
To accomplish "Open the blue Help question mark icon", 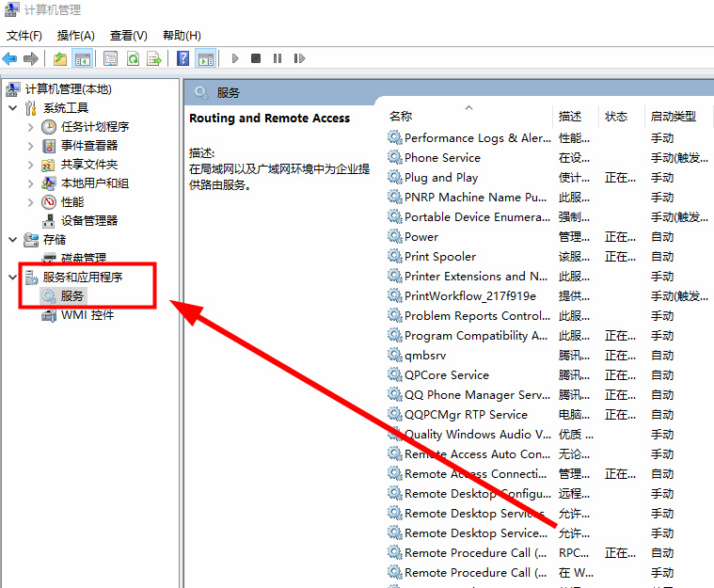I will pos(183,58).
